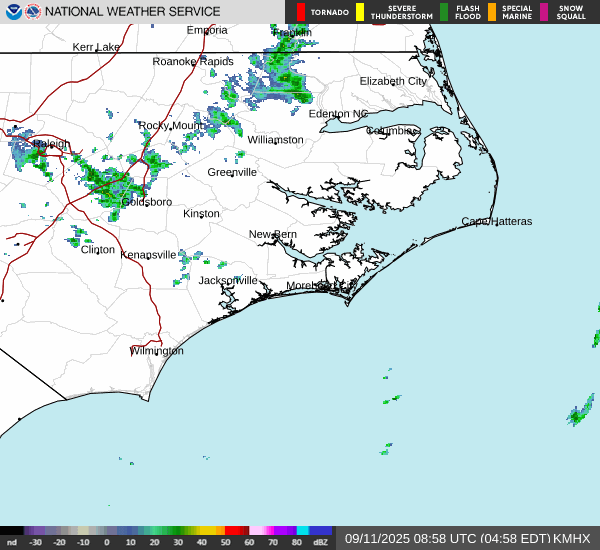Click the NOAA logo emblem
600x550 pixels.
click(x=13, y=12)
